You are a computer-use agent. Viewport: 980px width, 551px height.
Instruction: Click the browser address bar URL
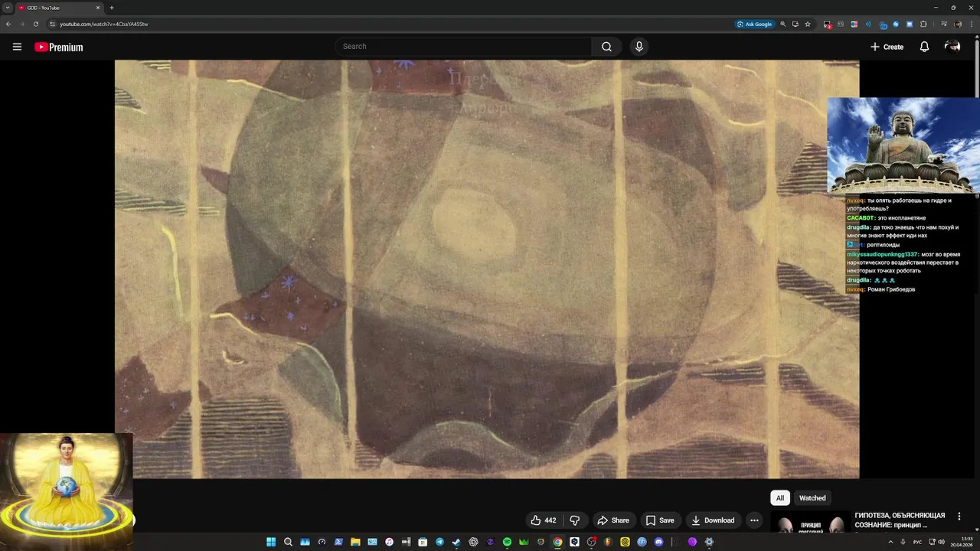[104, 24]
